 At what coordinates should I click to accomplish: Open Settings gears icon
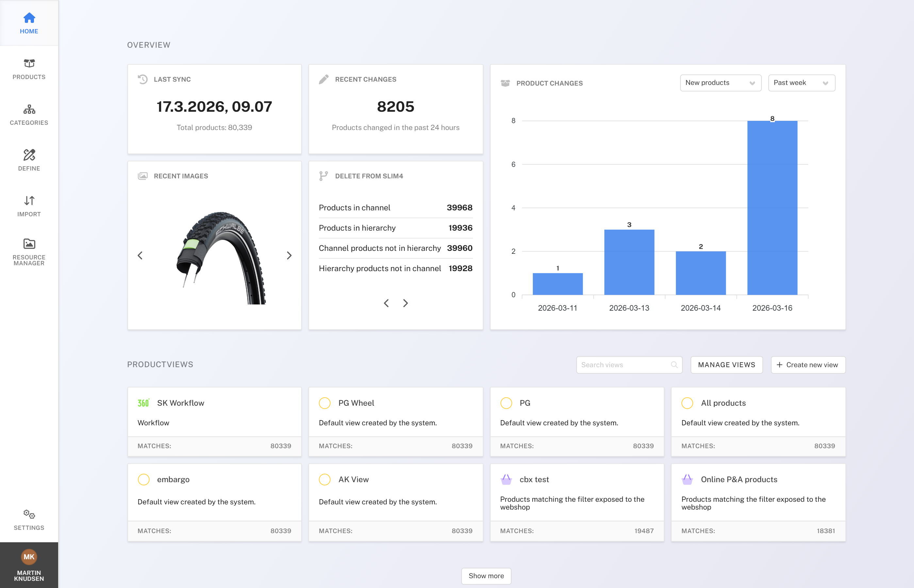click(29, 514)
